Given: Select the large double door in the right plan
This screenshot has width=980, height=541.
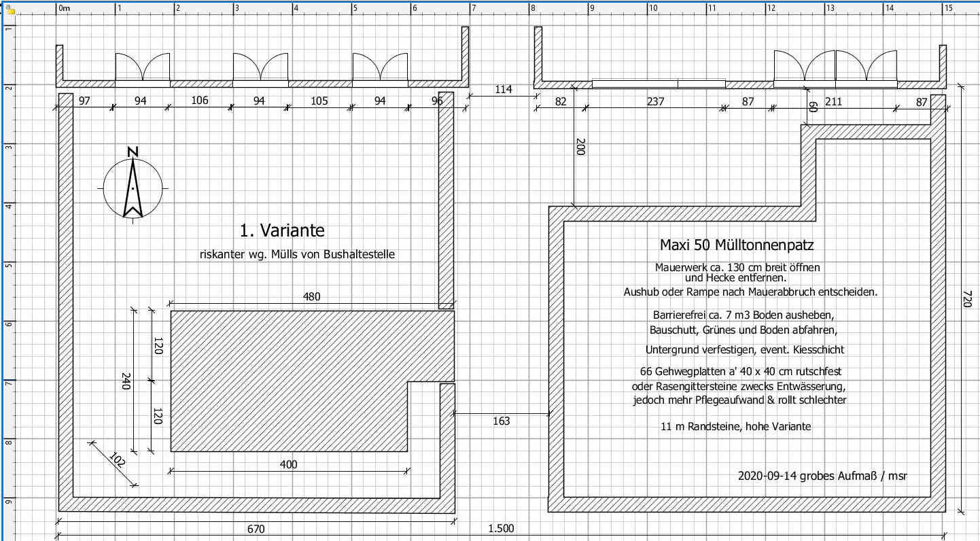Looking at the screenshot, I should [835, 69].
